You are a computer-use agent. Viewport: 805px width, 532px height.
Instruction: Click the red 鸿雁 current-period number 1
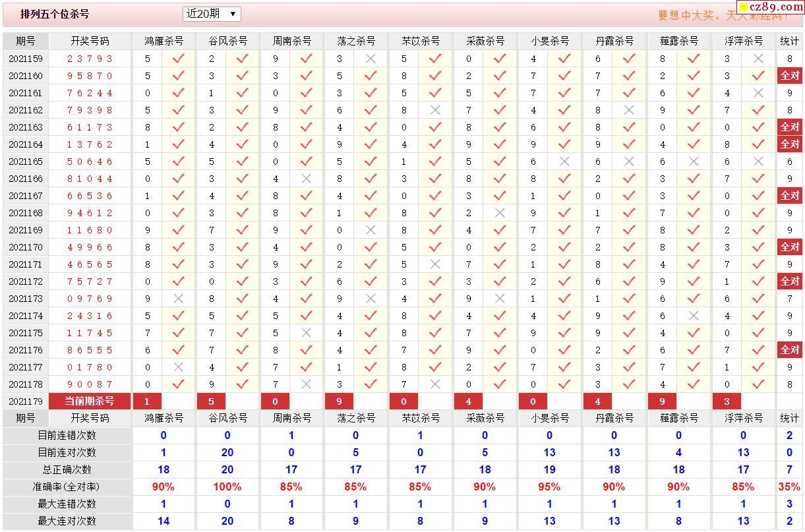point(147,401)
